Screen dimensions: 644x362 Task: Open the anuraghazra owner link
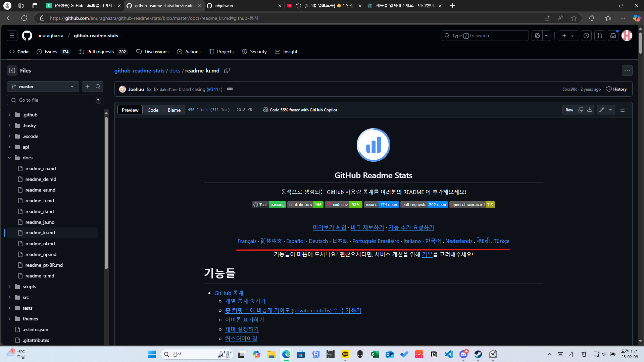(50, 36)
